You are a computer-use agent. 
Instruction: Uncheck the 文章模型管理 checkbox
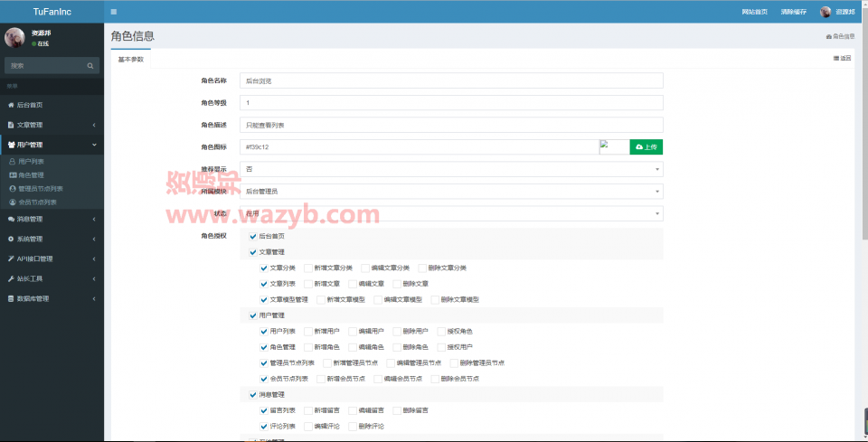(x=264, y=300)
